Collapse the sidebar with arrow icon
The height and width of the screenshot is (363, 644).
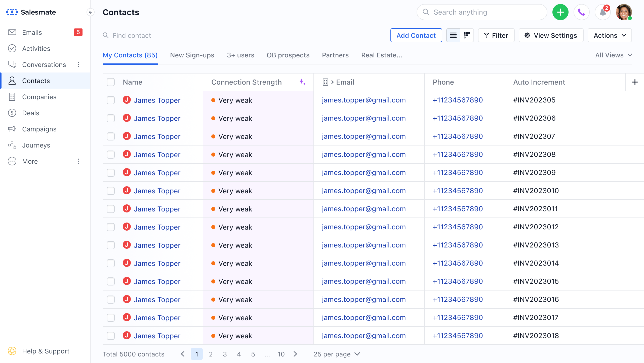[x=91, y=12]
